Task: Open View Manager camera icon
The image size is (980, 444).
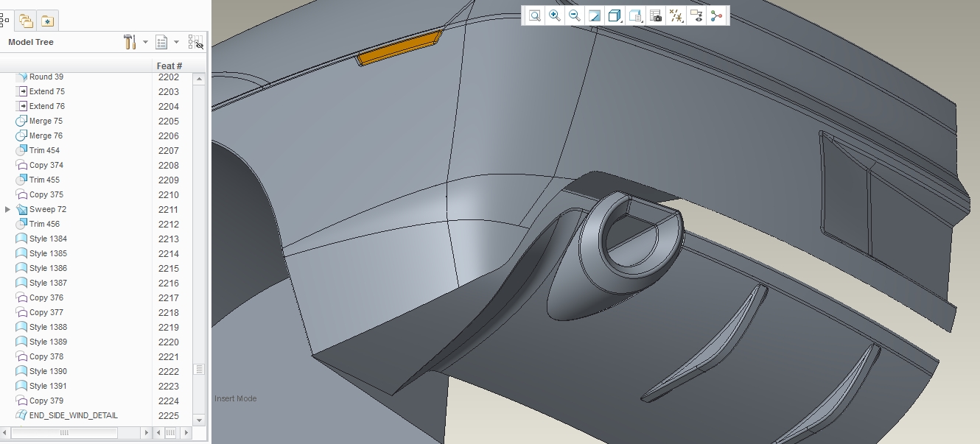Action: point(656,15)
